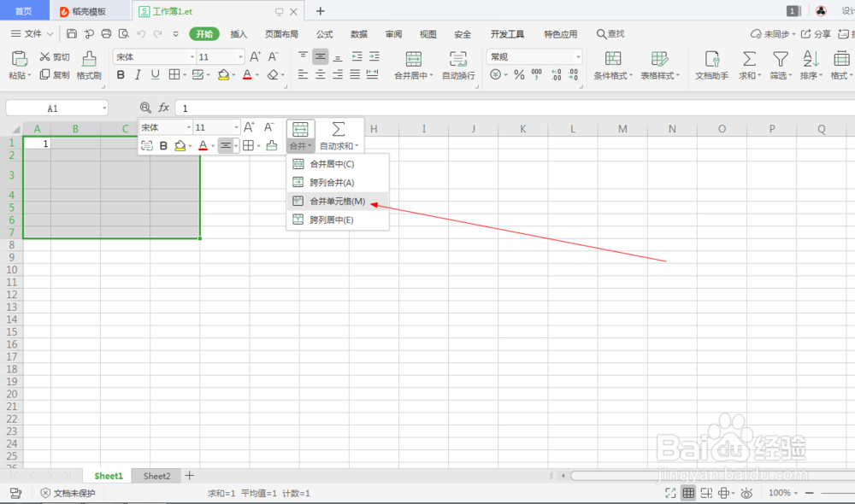Click the Wrap Text (自动换行) button
The image size is (855, 504).
(458, 65)
